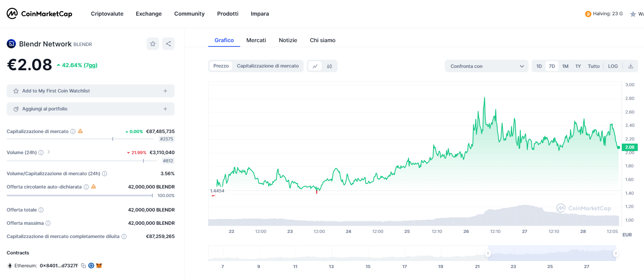Screen dimensions: 644x279
Task: Click the download chart data icon
Action: [x=630, y=66]
